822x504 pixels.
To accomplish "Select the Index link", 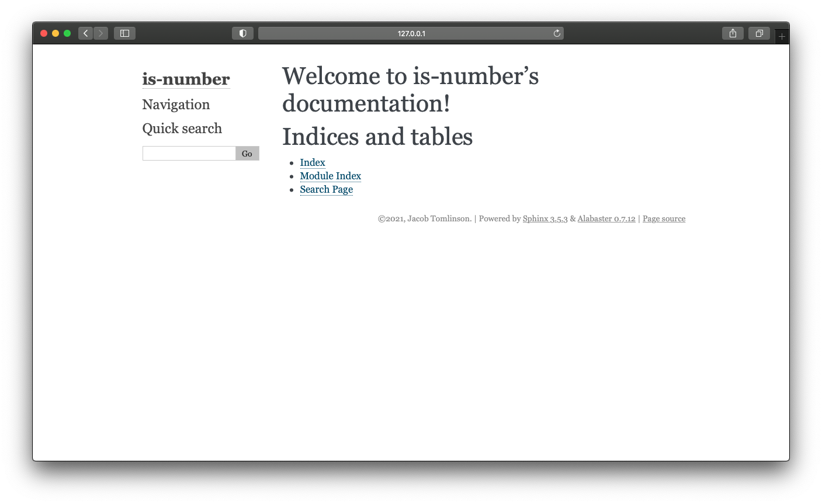I will tap(312, 162).
